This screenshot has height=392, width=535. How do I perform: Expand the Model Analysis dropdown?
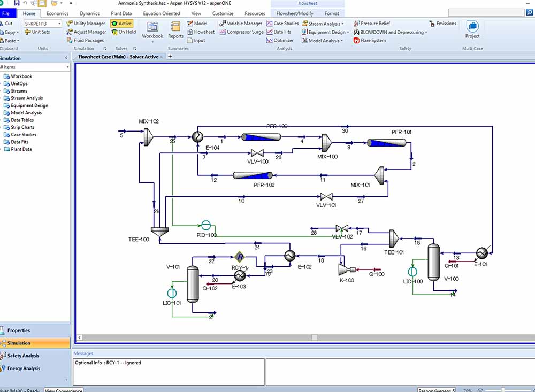click(x=342, y=41)
